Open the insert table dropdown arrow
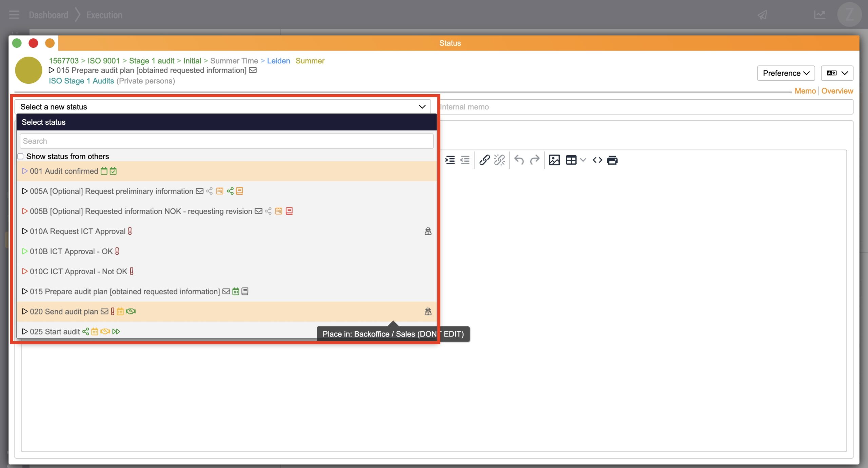Screen dimensions: 868x468 (583, 160)
